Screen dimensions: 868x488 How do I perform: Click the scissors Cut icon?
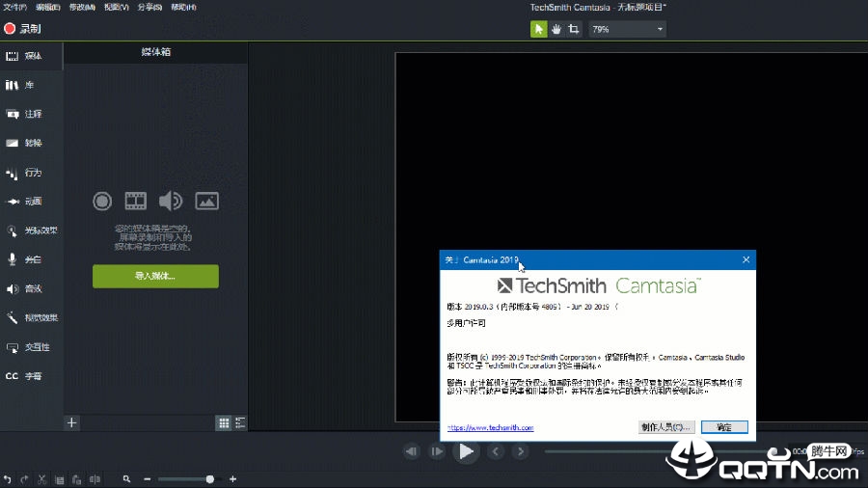click(x=41, y=479)
